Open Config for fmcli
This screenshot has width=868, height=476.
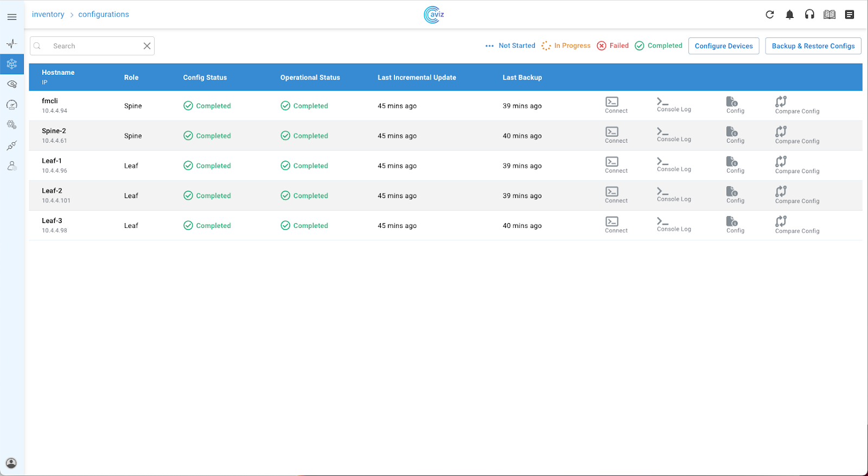(x=735, y=105)
